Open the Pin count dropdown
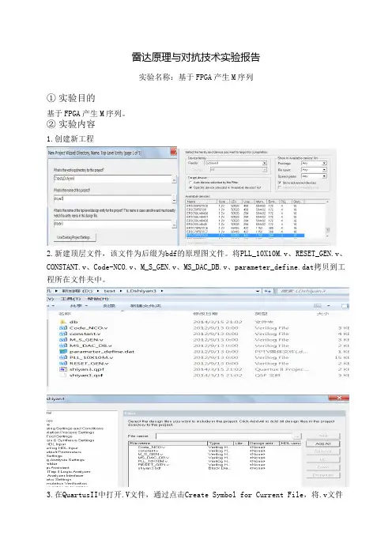The image size is (392, 555). click(x=324, y=170)
